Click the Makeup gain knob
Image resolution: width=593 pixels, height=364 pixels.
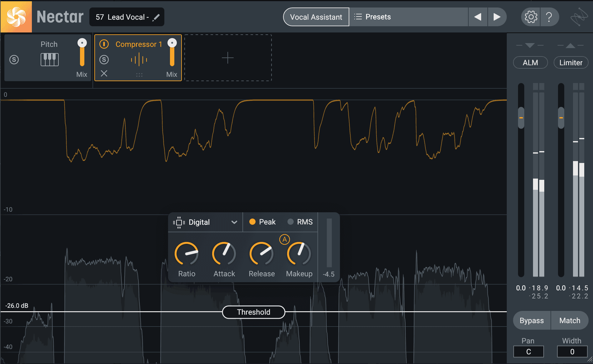coord(299,253)
